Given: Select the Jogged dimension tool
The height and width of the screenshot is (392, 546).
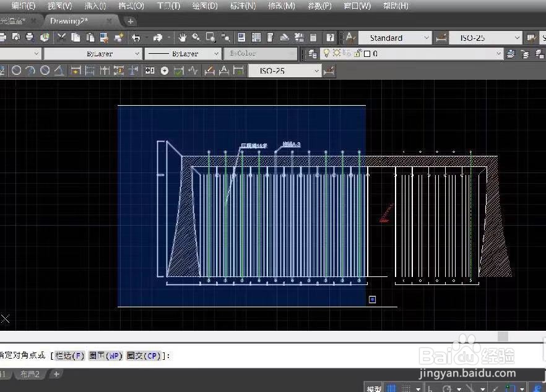Looking at the screenshot, I should click(x=31, y=70).
